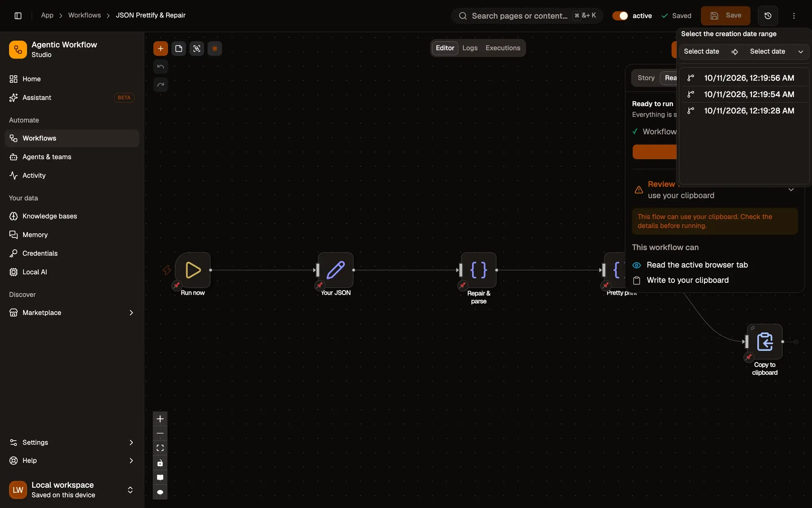812x508 pixels.
Task: Click the pin on Run now node
Action: click(176, 285)
